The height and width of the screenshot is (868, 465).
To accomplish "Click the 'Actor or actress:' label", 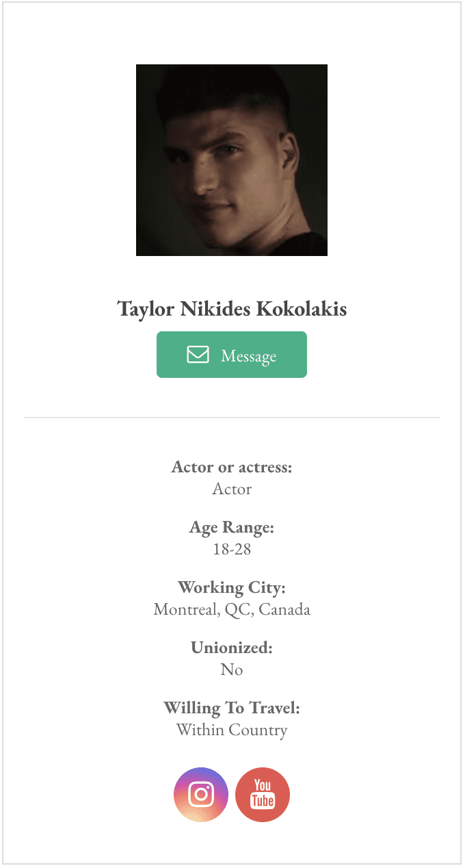I will click(x=232, y=468).
